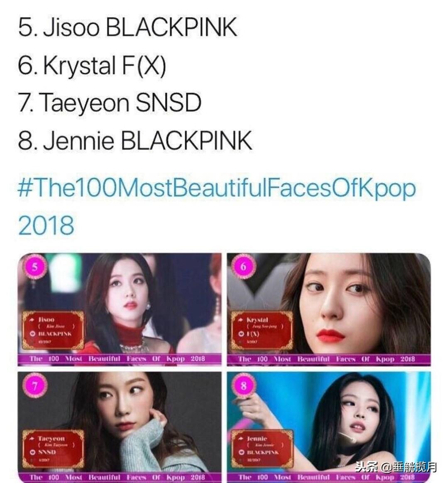This screenshot has height=483, width=448.
Task: Select the '5. Jisoo BLACKPINK' text line
Action: 127,27
